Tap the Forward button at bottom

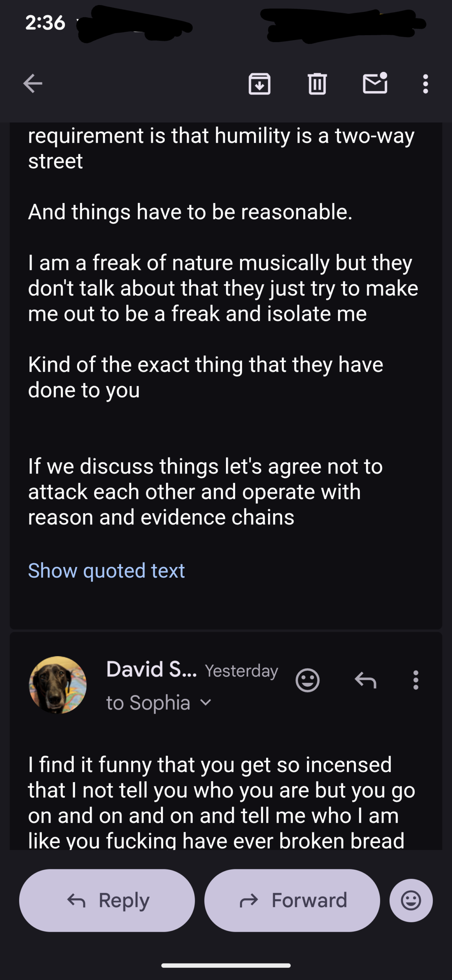pos(292,900)
